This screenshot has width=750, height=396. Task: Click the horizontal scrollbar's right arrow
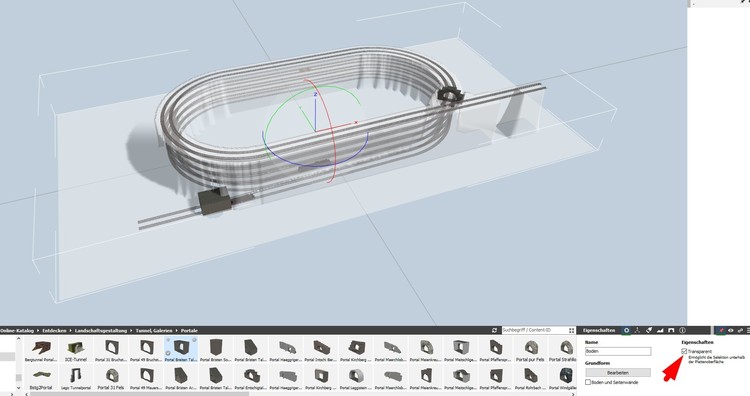tap(573, 394)
